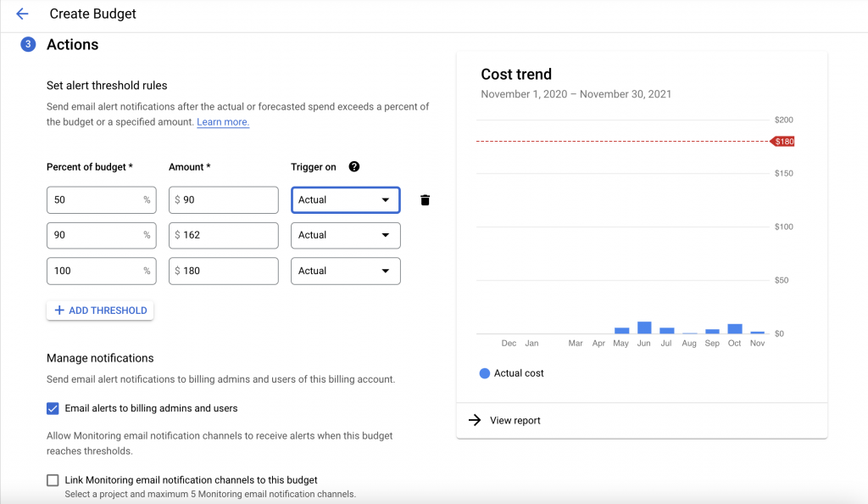Delete the 50% threshold with the trash icon
The height and width of the screenshot is (504, 868).
pyautogui.click(x=425, y=200)
